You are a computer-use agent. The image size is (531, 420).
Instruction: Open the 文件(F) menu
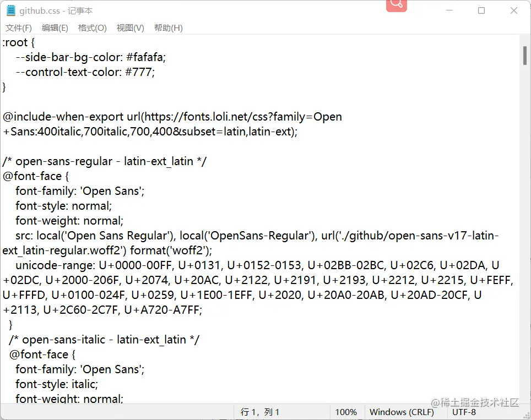pos(19,28)
